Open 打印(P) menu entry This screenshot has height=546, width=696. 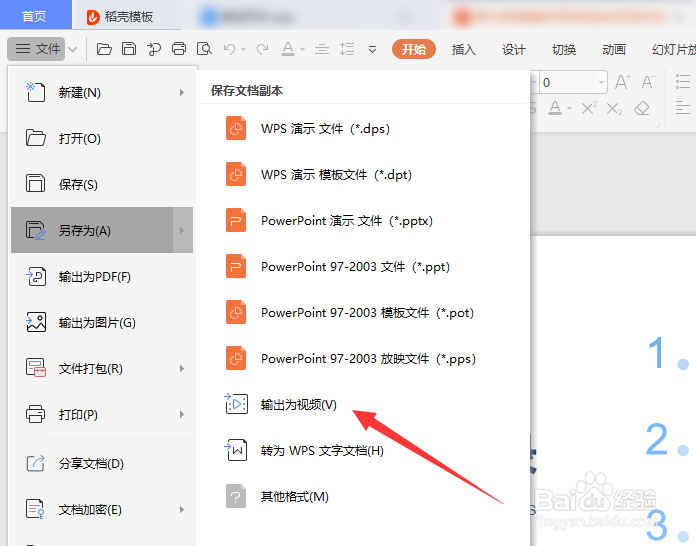102,414
